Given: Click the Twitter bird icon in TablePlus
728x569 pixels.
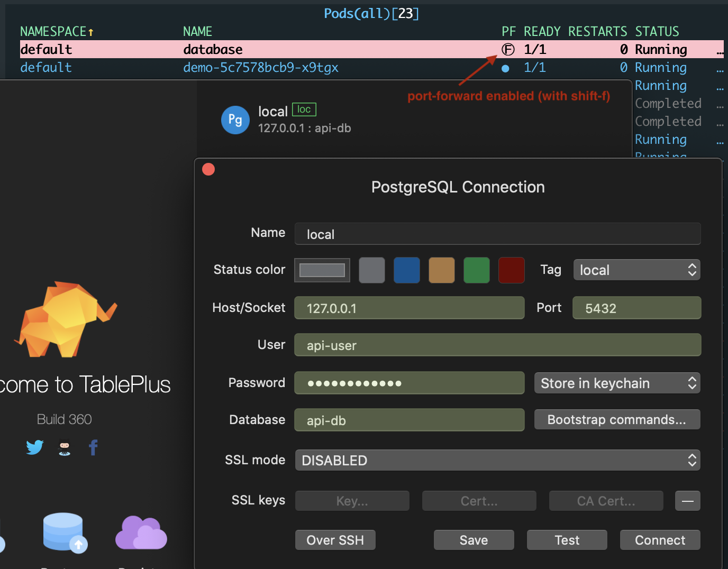Looking at the screenshot, I should tap(35, 447).
